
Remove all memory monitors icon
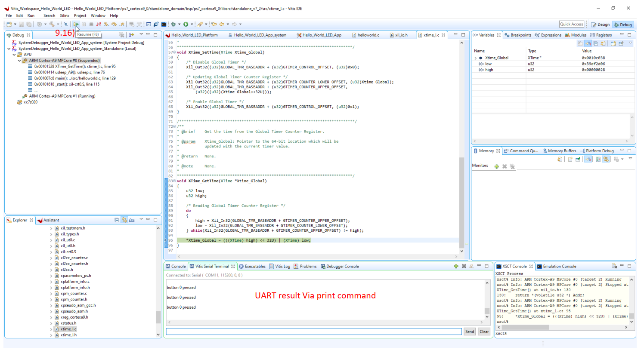[x=512, y=166]
